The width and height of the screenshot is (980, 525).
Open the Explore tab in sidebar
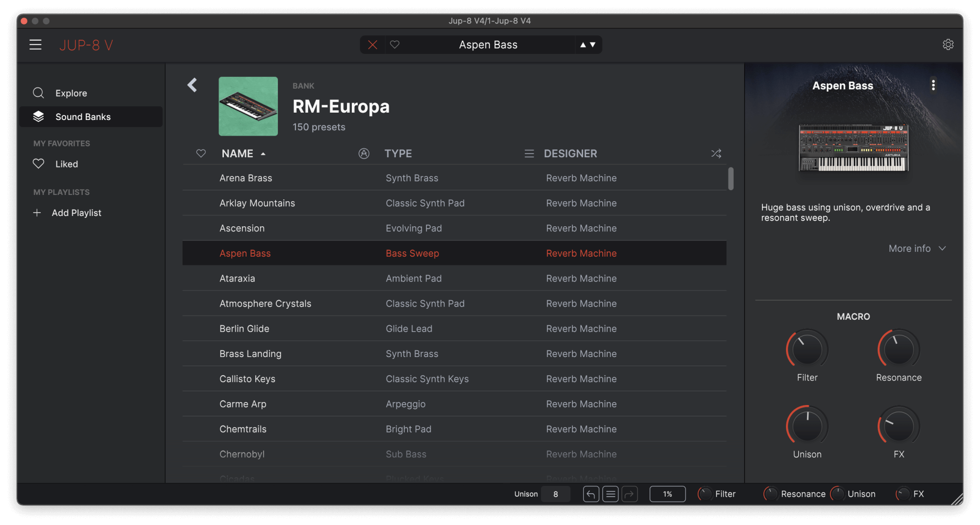tap(71, 93)
